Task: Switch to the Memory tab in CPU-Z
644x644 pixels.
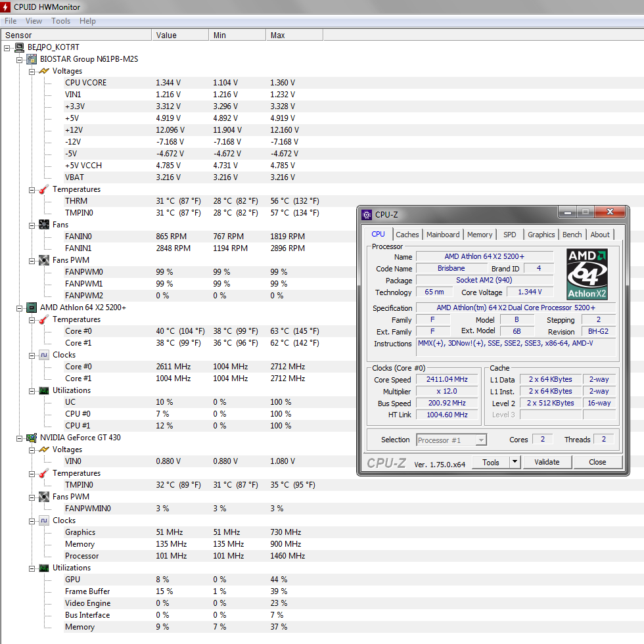Action: click(x=480, y=235)
